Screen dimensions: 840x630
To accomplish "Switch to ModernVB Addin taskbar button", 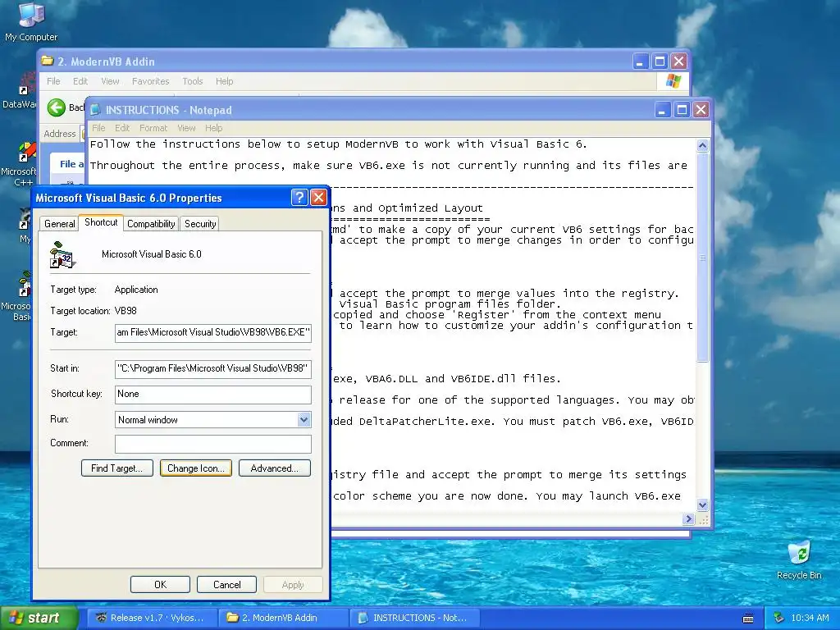I will coord(284,619).
